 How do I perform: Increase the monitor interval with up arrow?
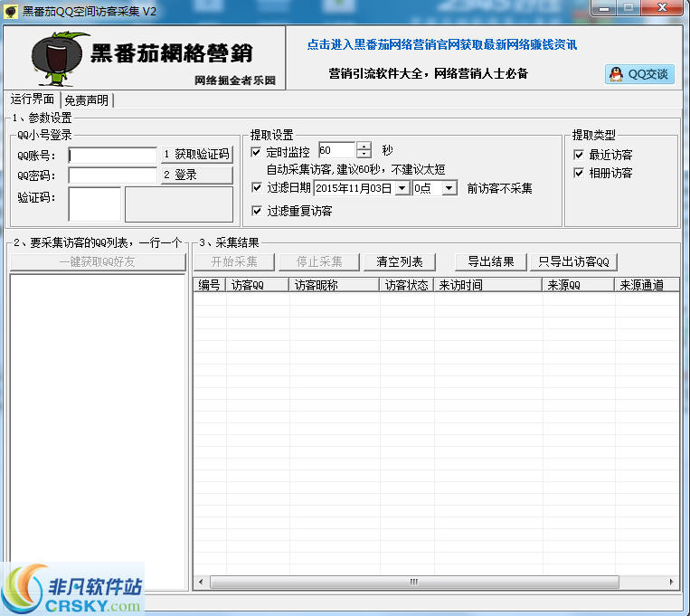[x=364, y=147]
